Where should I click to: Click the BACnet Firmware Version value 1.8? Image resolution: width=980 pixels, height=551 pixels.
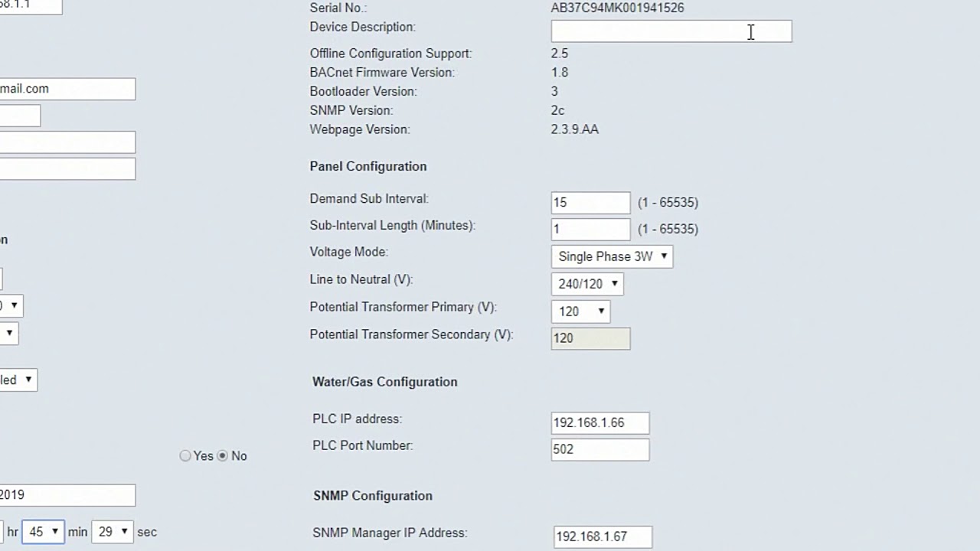(560, 73)
